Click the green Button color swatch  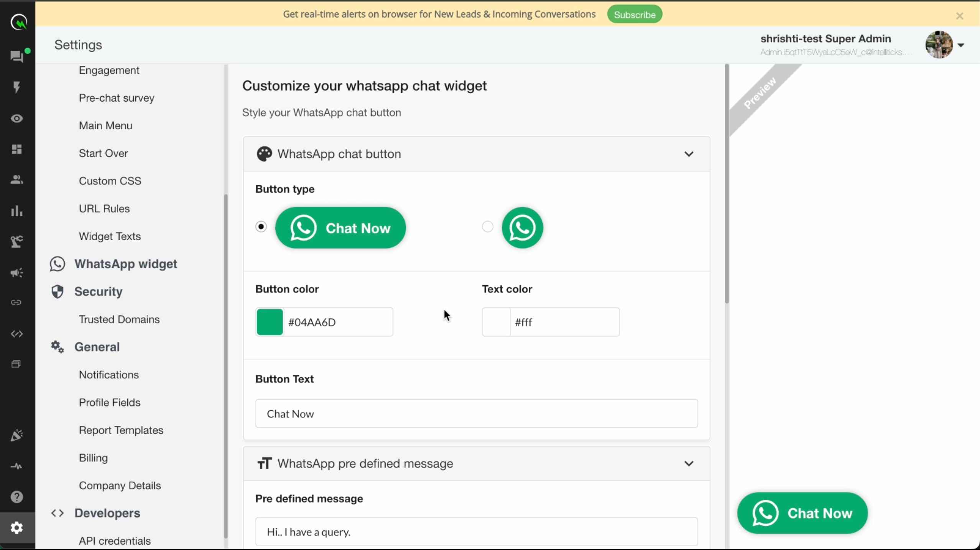point(270,322)
